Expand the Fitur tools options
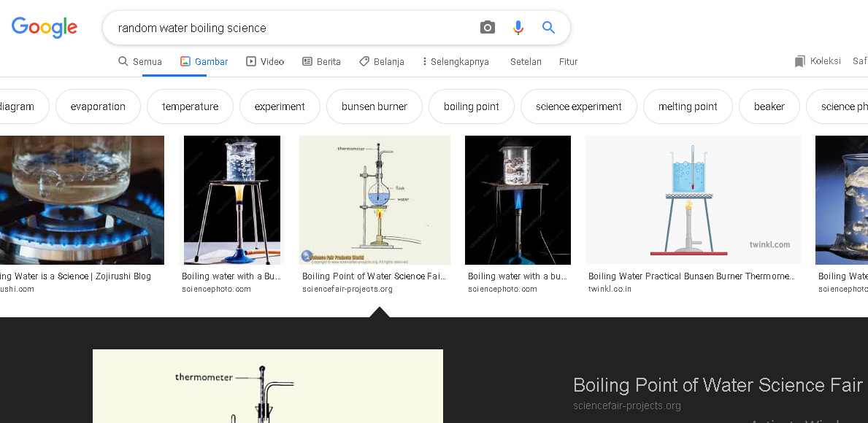 coord(568,62)
